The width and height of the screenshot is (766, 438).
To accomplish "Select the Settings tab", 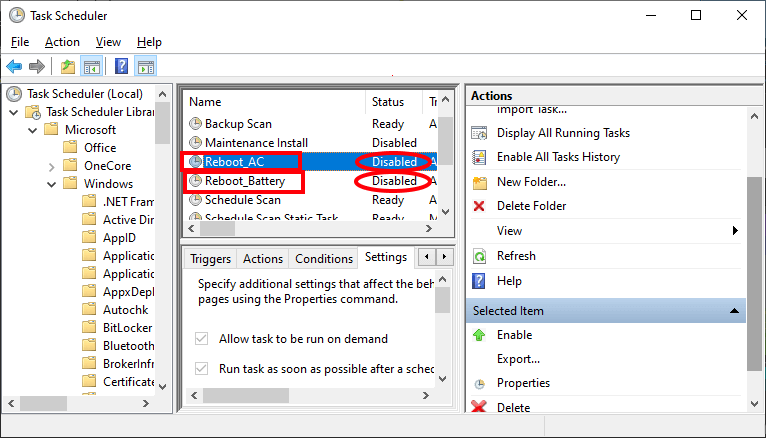I will pos(386,257).
